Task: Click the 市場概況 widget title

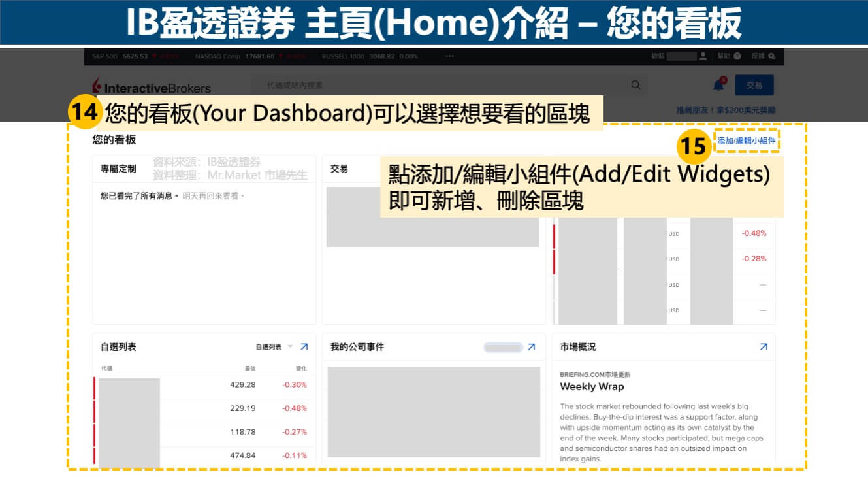Action: (x=578, y=347)
